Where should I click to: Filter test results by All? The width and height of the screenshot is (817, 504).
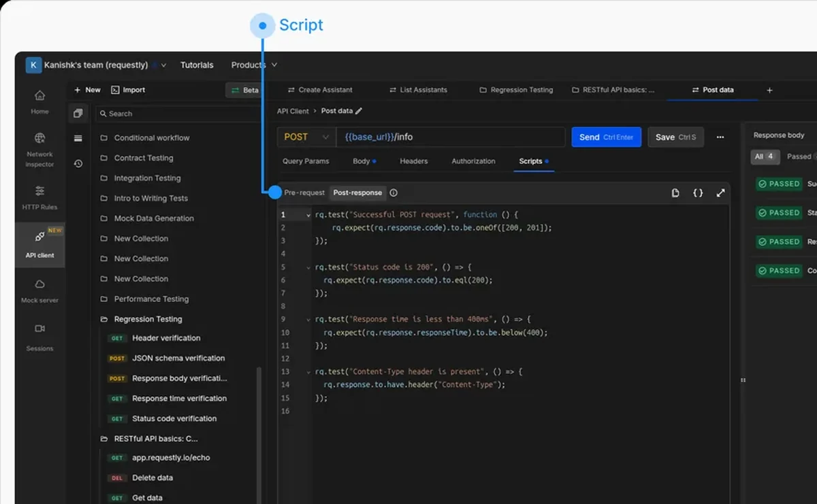[x=765, y=156]
